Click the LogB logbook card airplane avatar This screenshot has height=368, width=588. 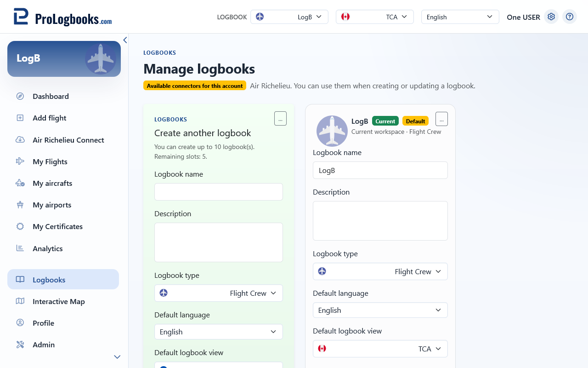pos(332,131)
